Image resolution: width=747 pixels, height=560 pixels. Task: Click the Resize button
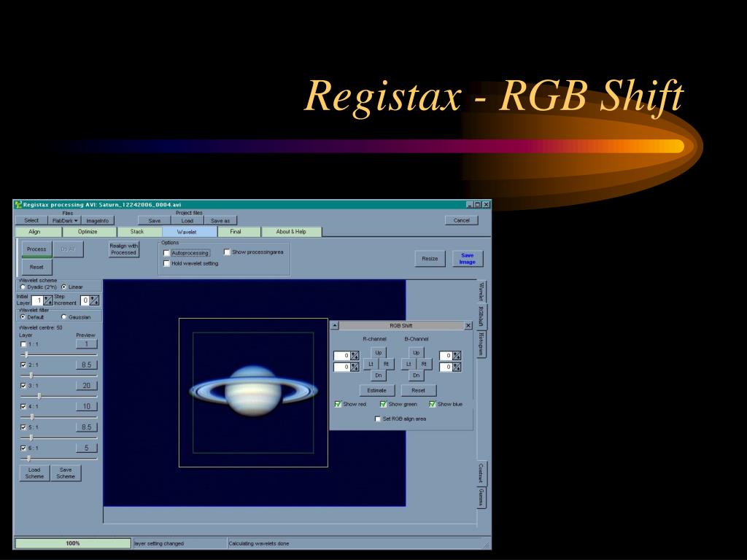pos(430,259)
